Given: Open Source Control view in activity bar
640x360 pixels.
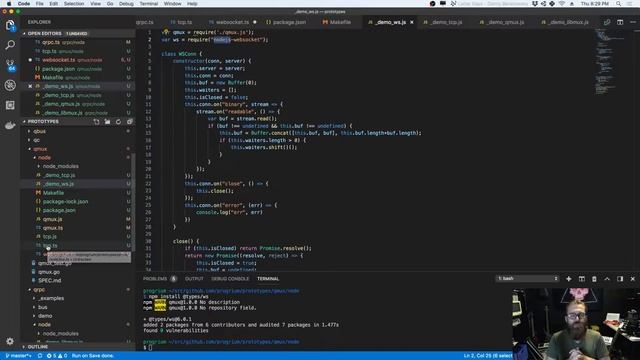Looking at the screenshot, I should click(x=10, y=65).
